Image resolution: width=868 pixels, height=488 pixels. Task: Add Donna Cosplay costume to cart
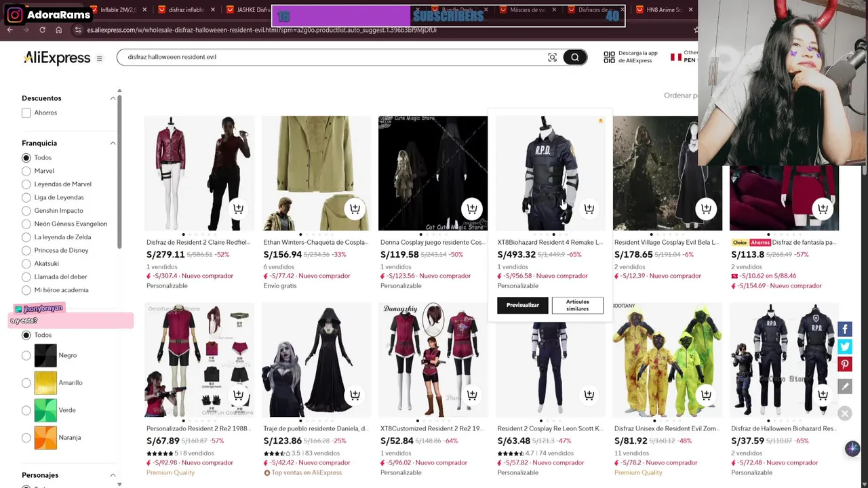pyautogui.click(x=472, y=209)
